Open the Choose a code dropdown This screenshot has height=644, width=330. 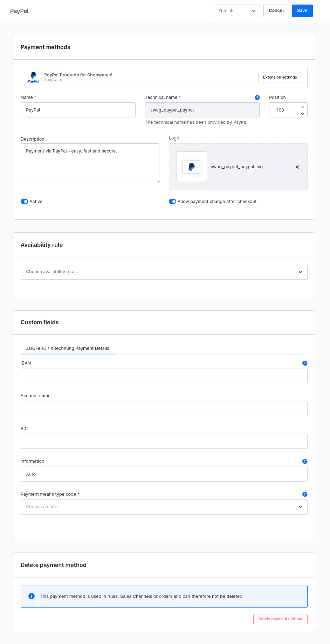[x=164, y=507]
